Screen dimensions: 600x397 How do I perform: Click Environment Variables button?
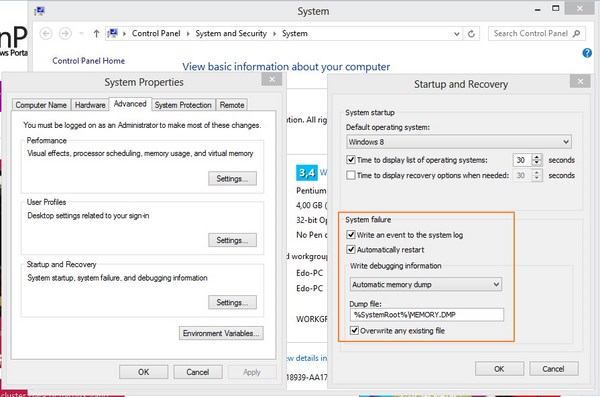click(221, 333)
